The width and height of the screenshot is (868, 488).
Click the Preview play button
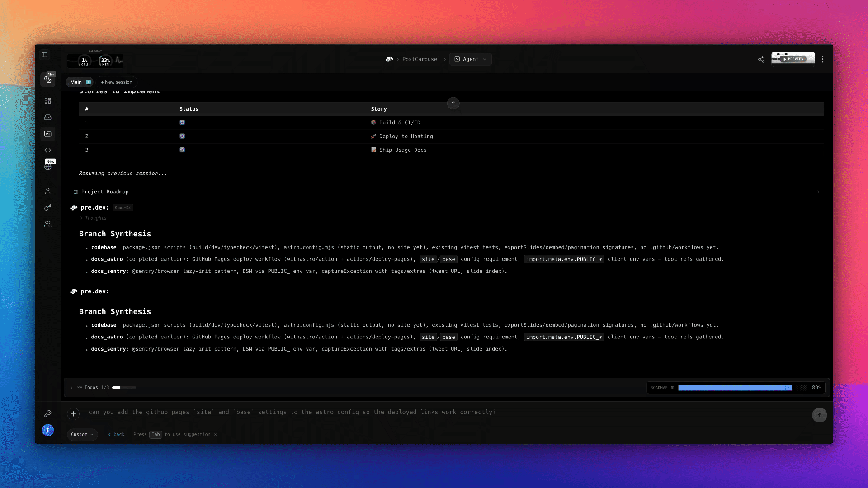point(793,59)
